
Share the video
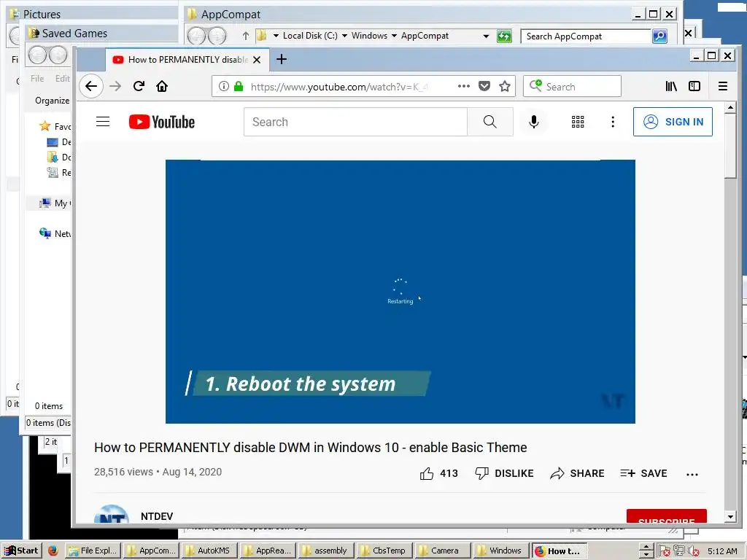[x=577, y=473]
